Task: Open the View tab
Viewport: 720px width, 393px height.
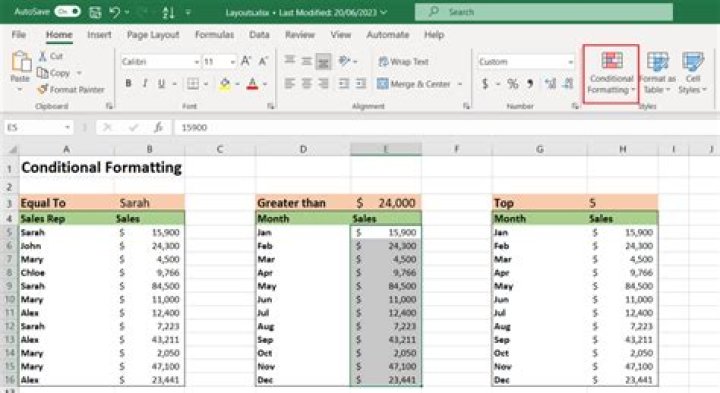Action: (x=340, y=34)
